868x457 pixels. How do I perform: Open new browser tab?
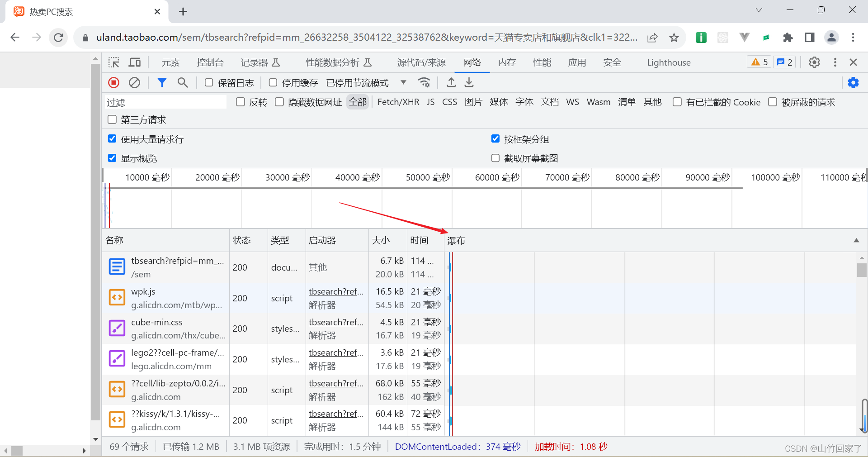point(183,12)
